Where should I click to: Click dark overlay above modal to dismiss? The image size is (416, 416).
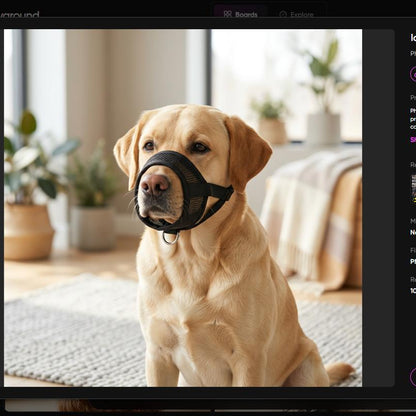[100, 8]
